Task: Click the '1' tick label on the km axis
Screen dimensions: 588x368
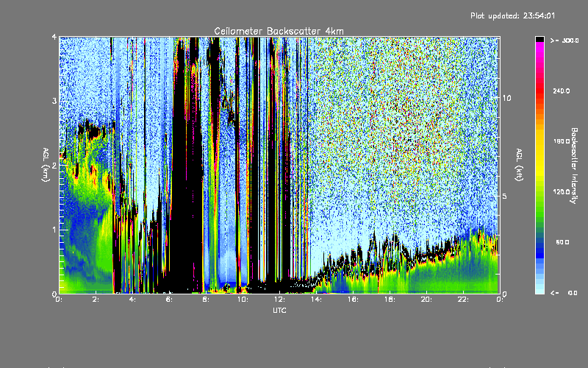Action: [x=54, y=230]
